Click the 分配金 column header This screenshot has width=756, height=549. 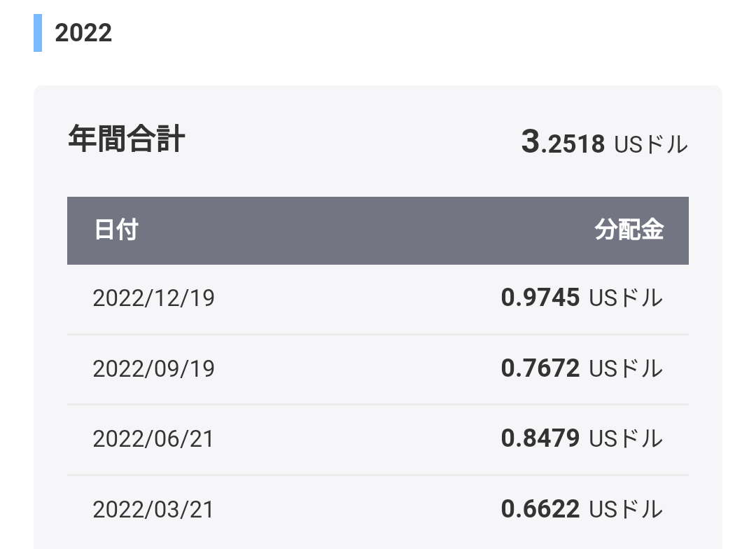(x=629, y=230)
